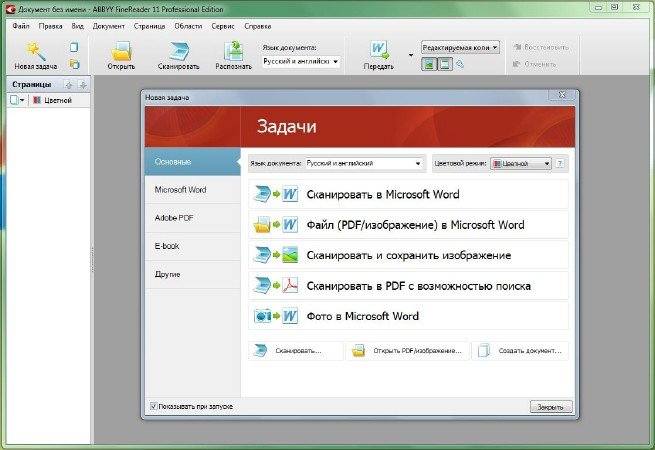655x450 pixels.
Task: Open the Вид menu
Action: click(77, 26)
